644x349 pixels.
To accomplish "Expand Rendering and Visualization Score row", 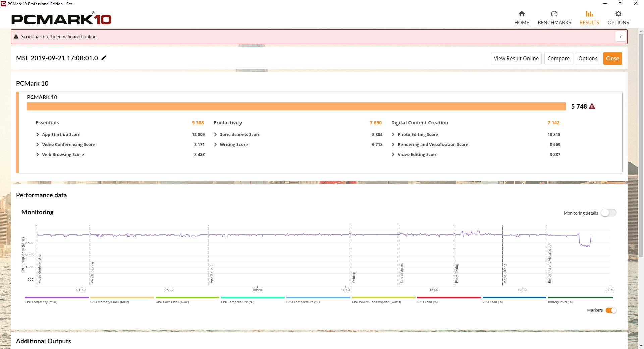I will (393, 145).
